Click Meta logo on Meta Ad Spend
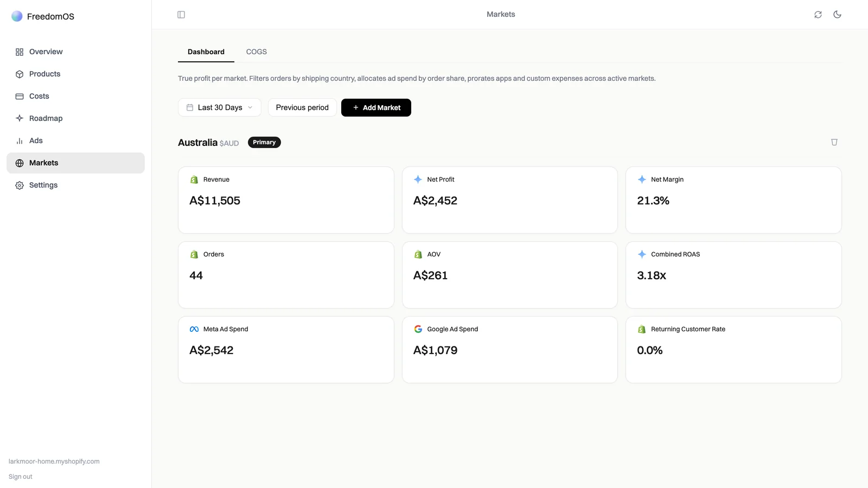Screen dimensions: 868x488 (194, 329)
